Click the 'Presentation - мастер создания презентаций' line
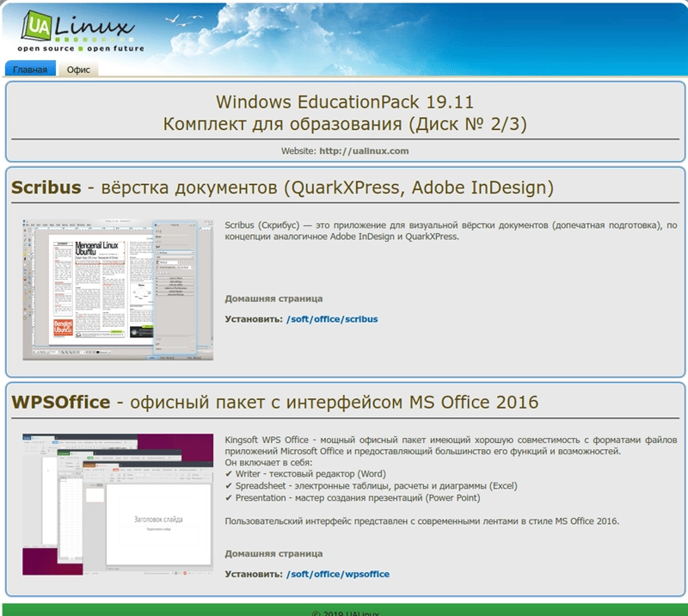 click(353, 498)
